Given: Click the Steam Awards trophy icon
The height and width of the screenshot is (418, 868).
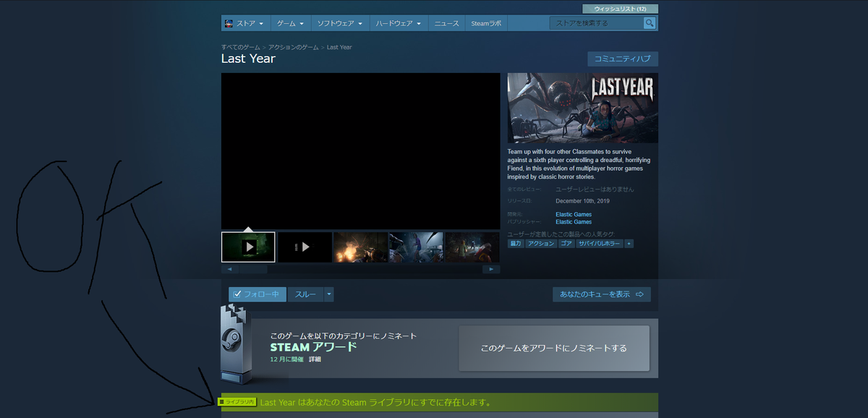Looking at the screenshot, I should click(234, 344).
